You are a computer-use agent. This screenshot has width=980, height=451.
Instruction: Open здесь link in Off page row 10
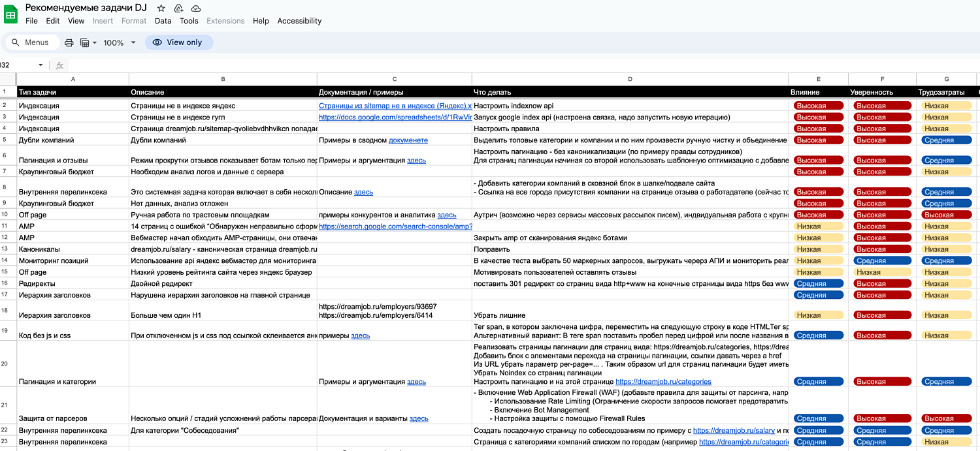pos(447,215)
